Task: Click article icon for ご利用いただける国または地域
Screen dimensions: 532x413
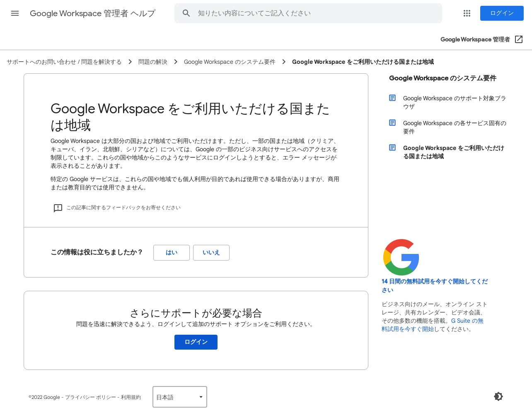Action: [392, 148]
